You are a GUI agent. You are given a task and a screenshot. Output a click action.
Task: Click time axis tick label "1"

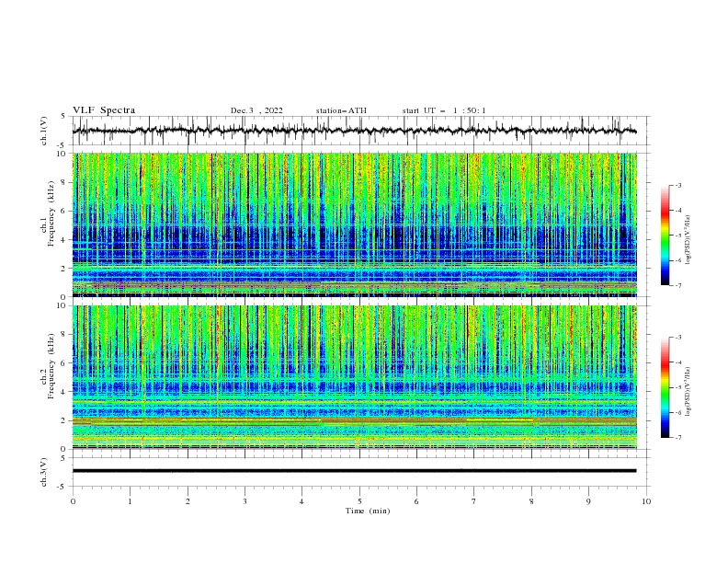130,501
